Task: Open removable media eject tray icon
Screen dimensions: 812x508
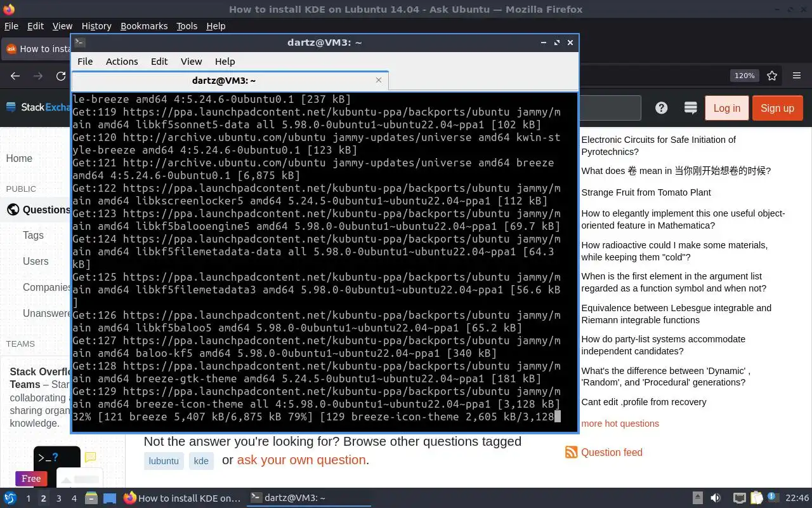Action: pos(698,498)
